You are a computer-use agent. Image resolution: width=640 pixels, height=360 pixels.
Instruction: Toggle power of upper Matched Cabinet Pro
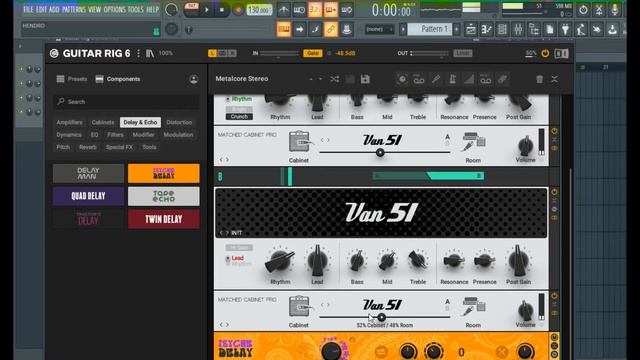[x=554, y=131]
